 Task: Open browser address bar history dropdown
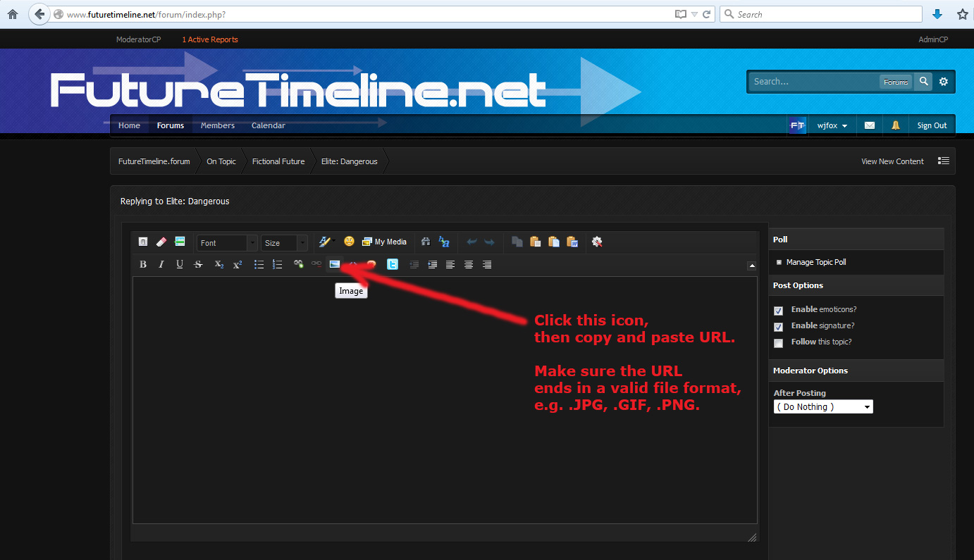click(x=694, y=14)
